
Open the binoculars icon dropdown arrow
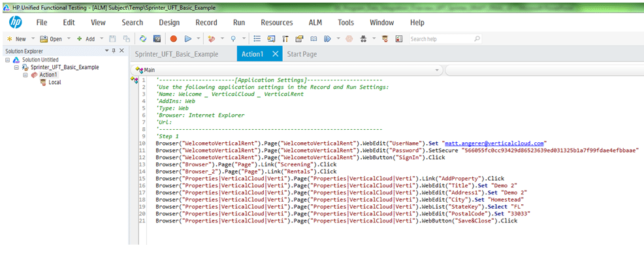pos(374,39)
